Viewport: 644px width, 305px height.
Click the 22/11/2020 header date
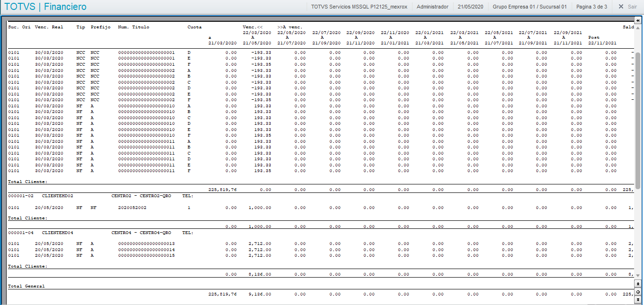point(395,33)
